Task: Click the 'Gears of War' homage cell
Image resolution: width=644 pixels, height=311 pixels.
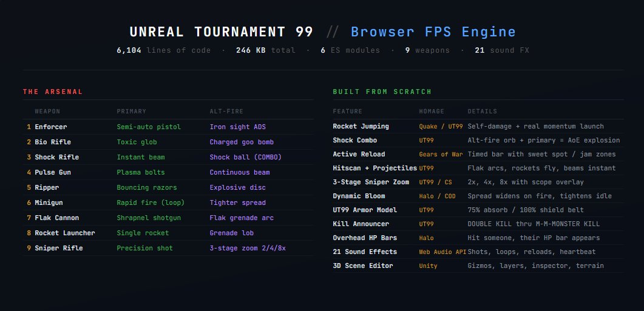Action: coord(441,154)
